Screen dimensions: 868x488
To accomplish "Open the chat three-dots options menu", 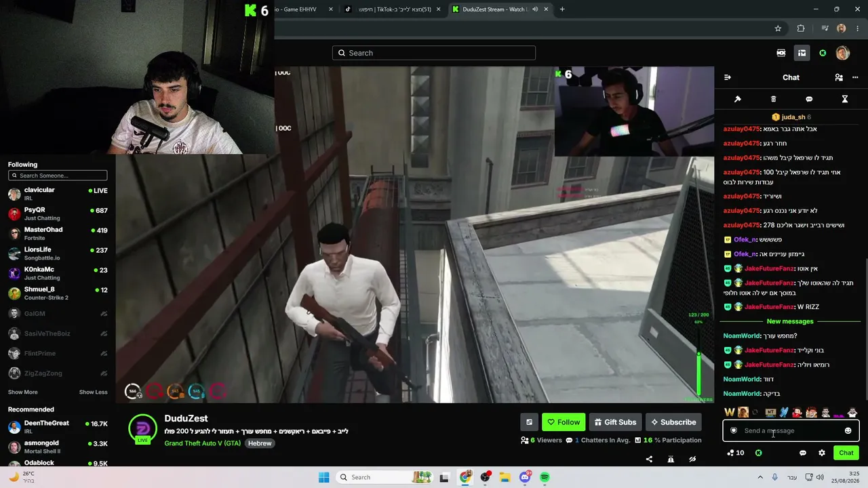I will (855, 77).
